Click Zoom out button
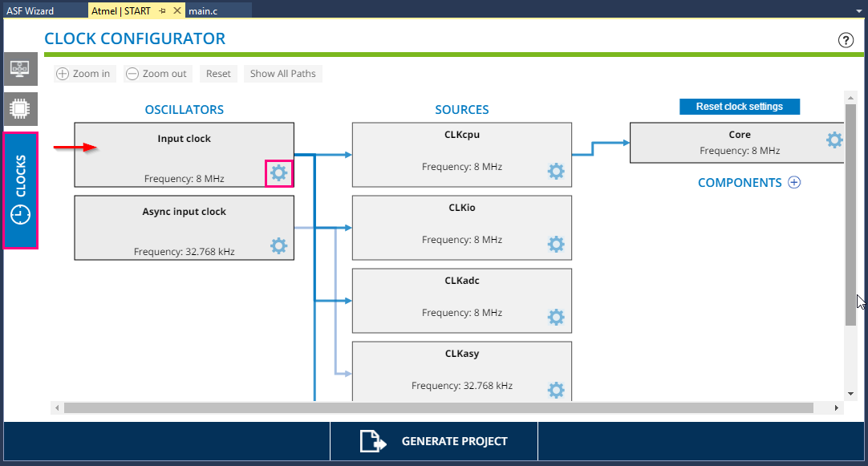868x466 pixels. point(157,74)
